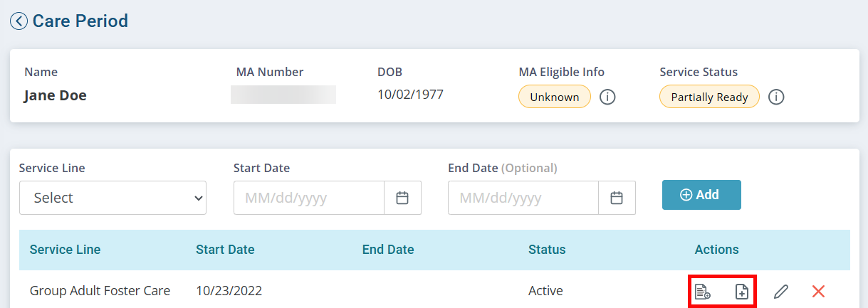Delete the care period with red X
Viewport: 868px width, 308px height.
point(818,291)
